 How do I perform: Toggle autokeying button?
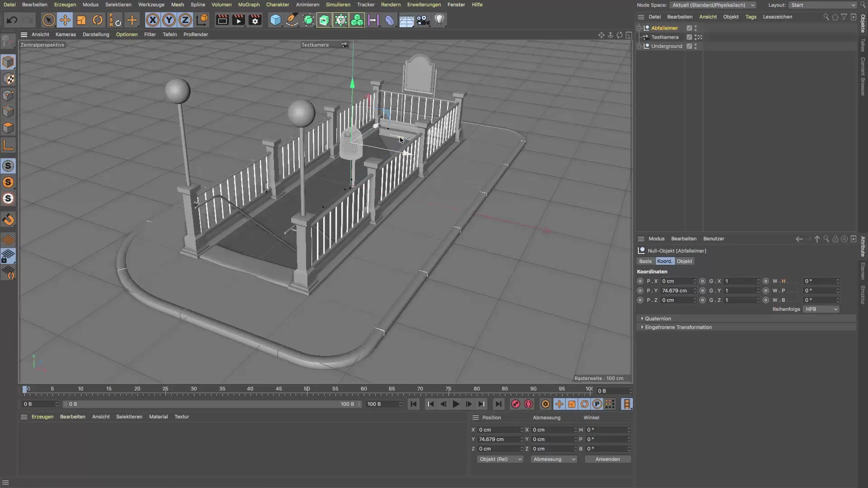point(528,404)
